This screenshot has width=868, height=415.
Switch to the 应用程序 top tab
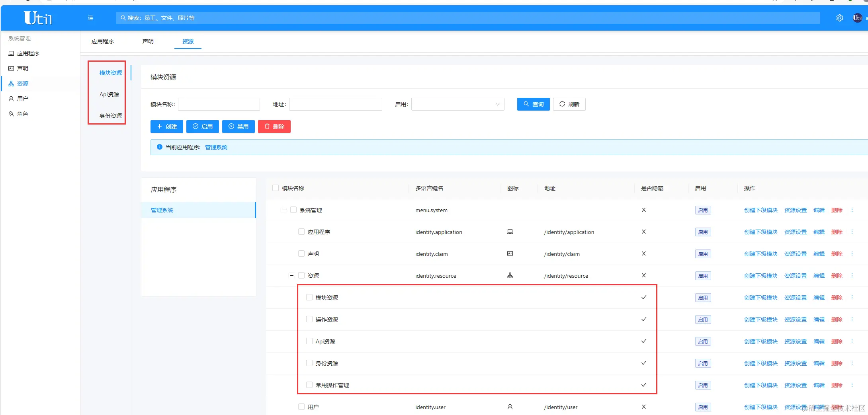103,41
